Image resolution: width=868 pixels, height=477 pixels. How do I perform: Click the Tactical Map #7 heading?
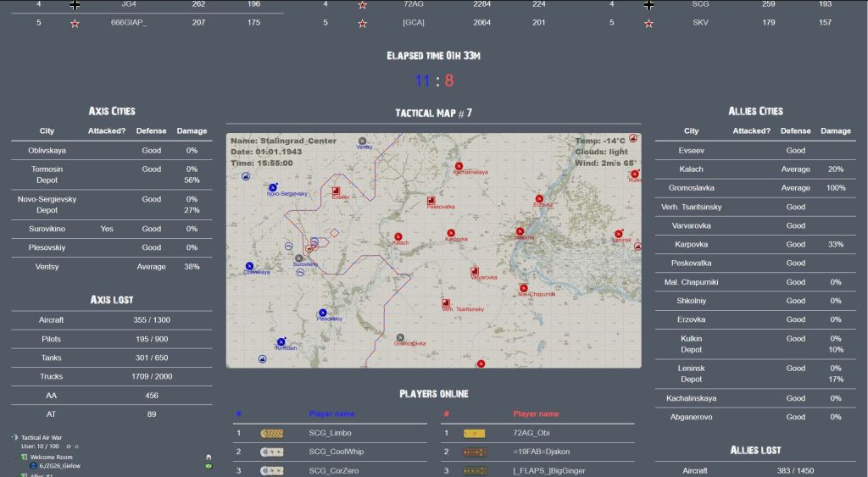(433, 114)
